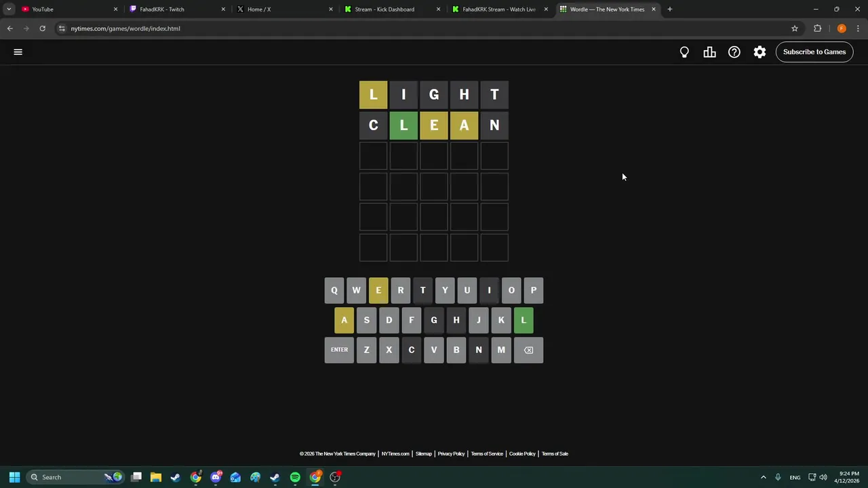This screenshot has height=488, width=868.
Task: Tap the yellow A key on the keyboard
Action: pos(344,320)
